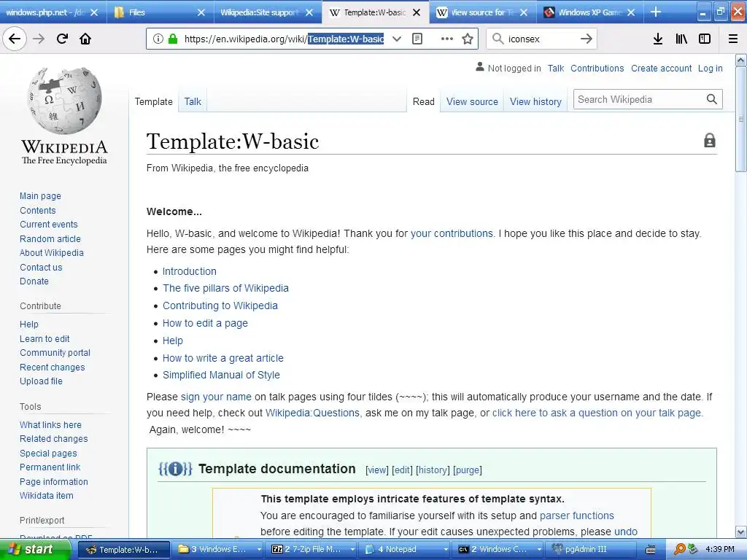Viewport: 747px width, 560px height.
Task: Select the Read tab
Action: 424,101
